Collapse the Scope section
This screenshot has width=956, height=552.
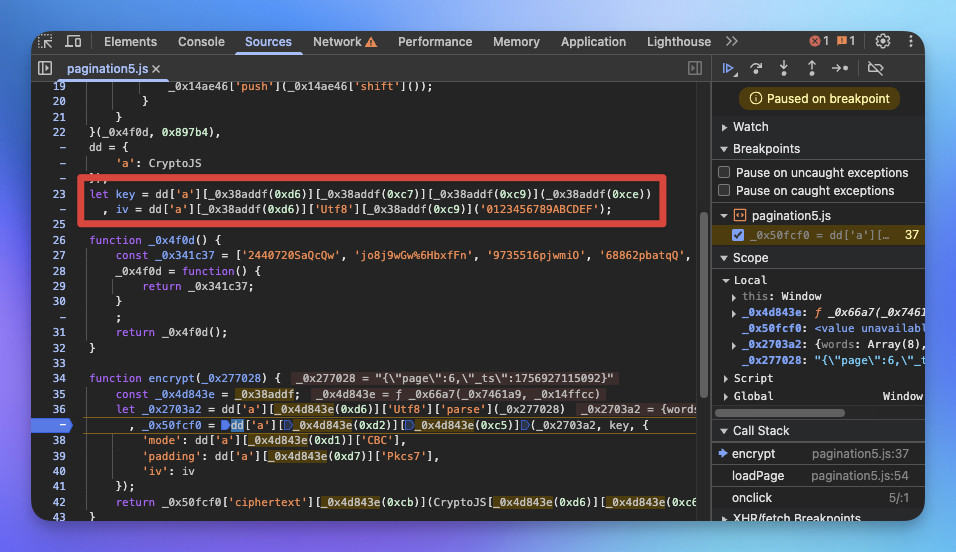point(724,258)
